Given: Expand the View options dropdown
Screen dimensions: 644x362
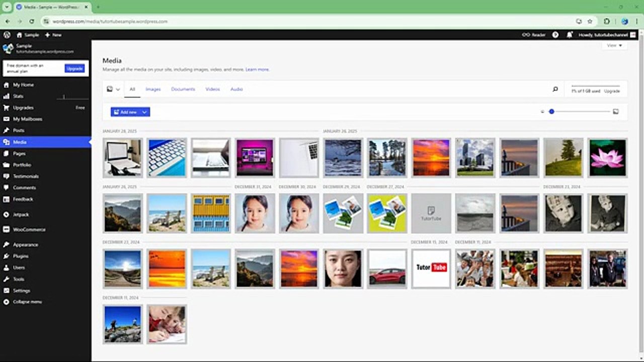Looking at the screenshot, I should tap(614, 45).
